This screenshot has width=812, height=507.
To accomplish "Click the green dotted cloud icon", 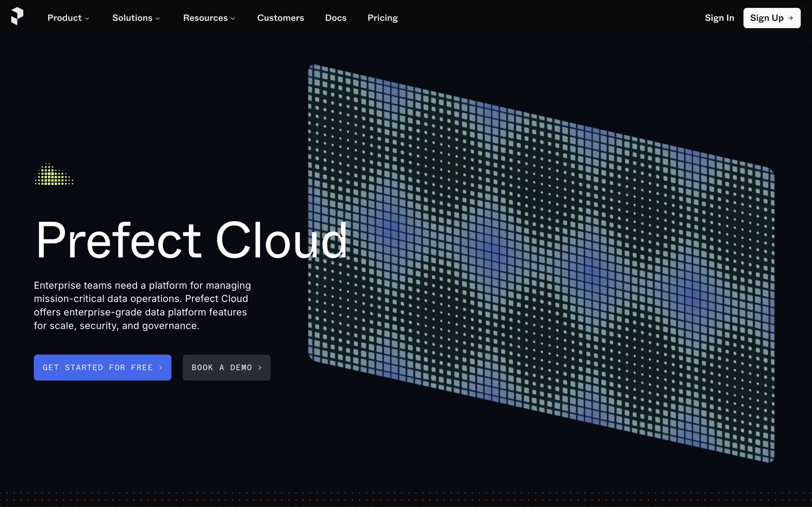I will (x=54, y=174).
